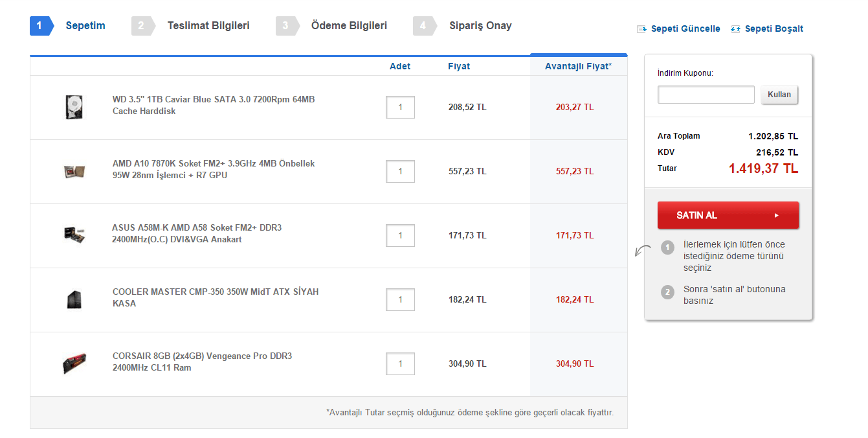Click the Corsair Vengeance RAM image
868x438 pixels.
point(74,363)
